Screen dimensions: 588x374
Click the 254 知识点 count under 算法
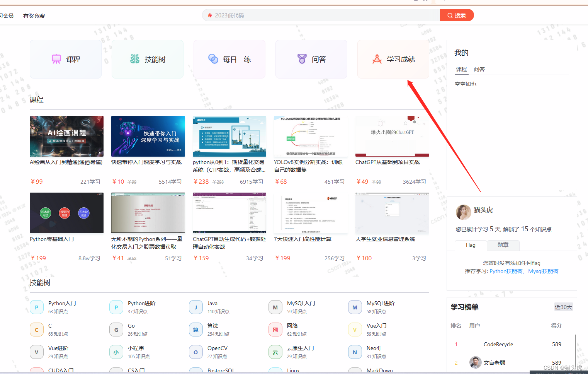(x=218, y=334)
